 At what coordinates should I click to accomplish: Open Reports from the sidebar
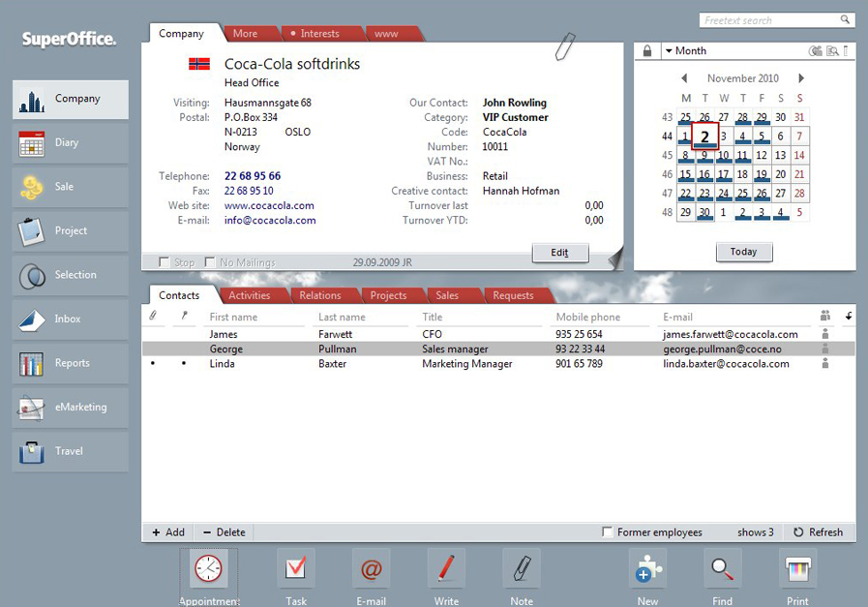pyautogui.click(x=71, y=363)
